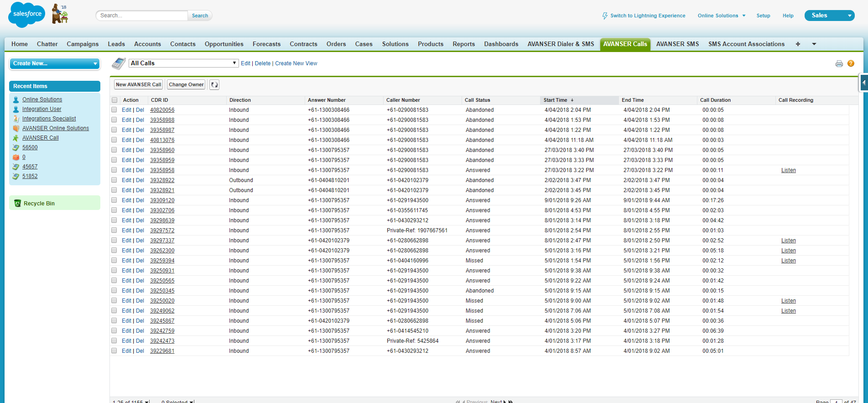The image size is (868, 403).
Task: Expand the collapsed side panel arrow on right edge
Action: pyautogui.click(x=863, y=83)
